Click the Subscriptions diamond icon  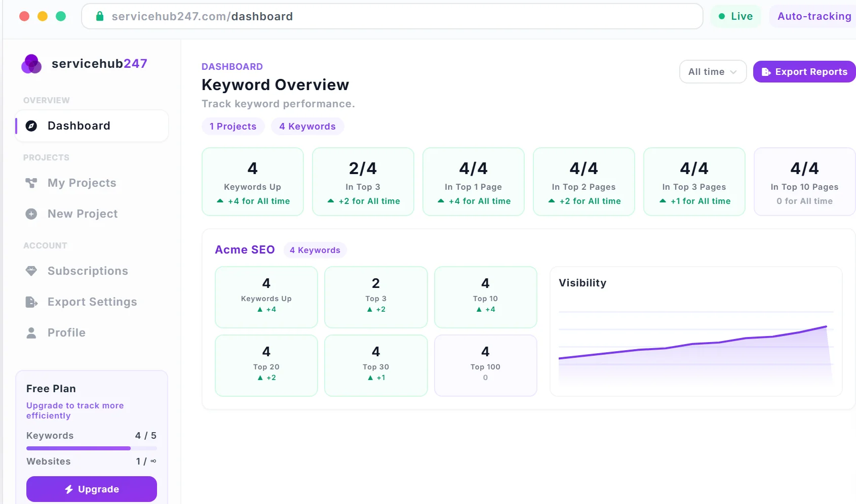[31, 271]
